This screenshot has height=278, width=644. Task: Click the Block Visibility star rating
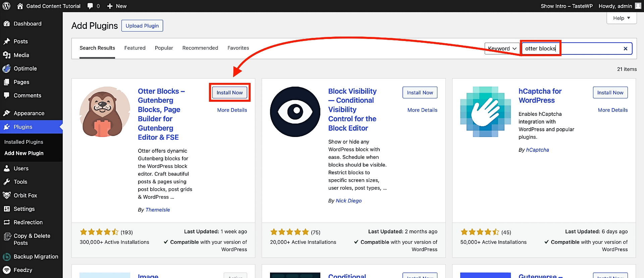[289, 232]
